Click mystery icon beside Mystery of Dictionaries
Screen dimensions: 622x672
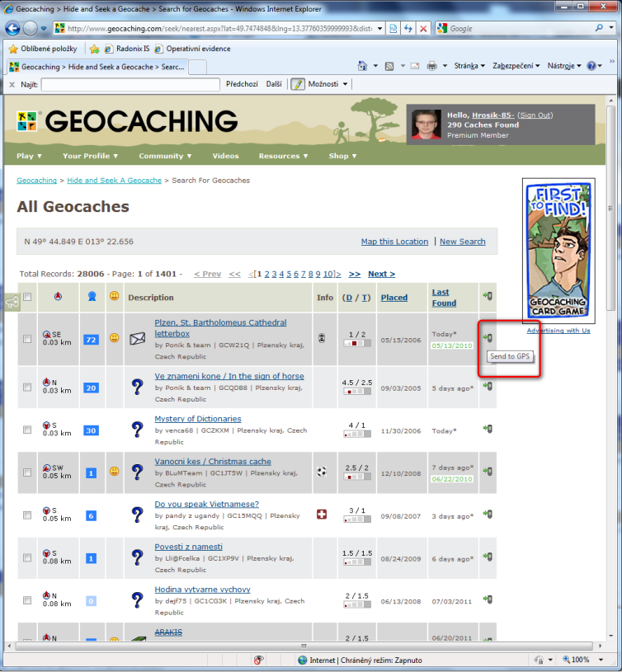pos(137,430)
